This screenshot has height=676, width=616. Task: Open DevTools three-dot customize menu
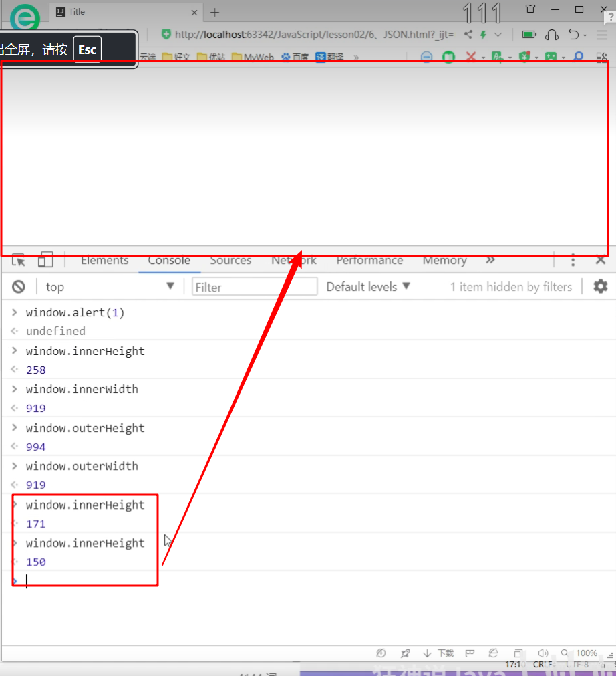pyautogui.click(x=573, y=261)
